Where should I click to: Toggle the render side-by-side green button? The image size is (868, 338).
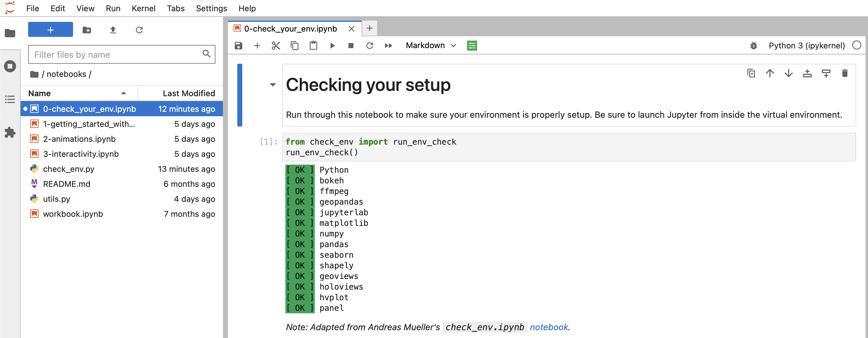[472, 46]
